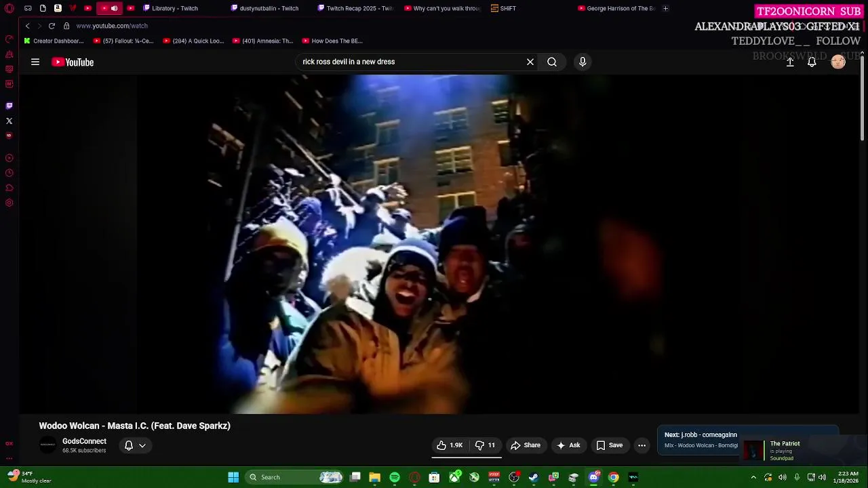Open File Explorer from taskbar
Image resolution: width=868 pixels, height=488 pixels.
click(374, 477)
